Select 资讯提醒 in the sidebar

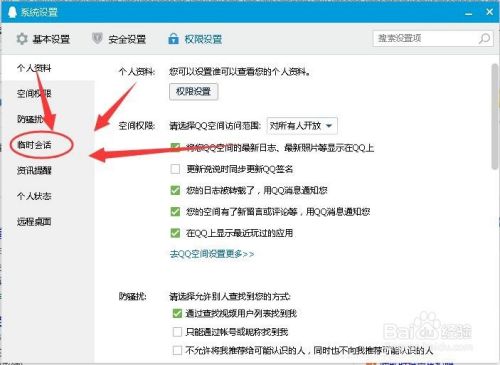tap(34, 170)
